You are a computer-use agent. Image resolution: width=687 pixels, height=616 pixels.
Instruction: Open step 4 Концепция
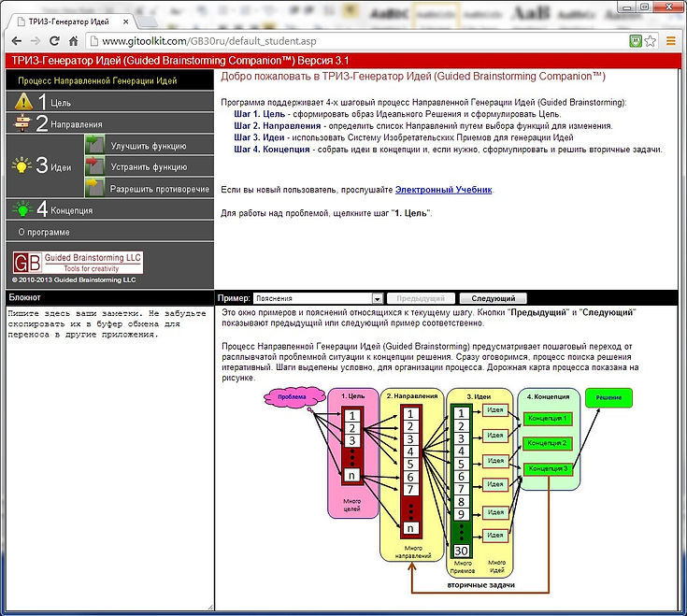pos(110,209)
